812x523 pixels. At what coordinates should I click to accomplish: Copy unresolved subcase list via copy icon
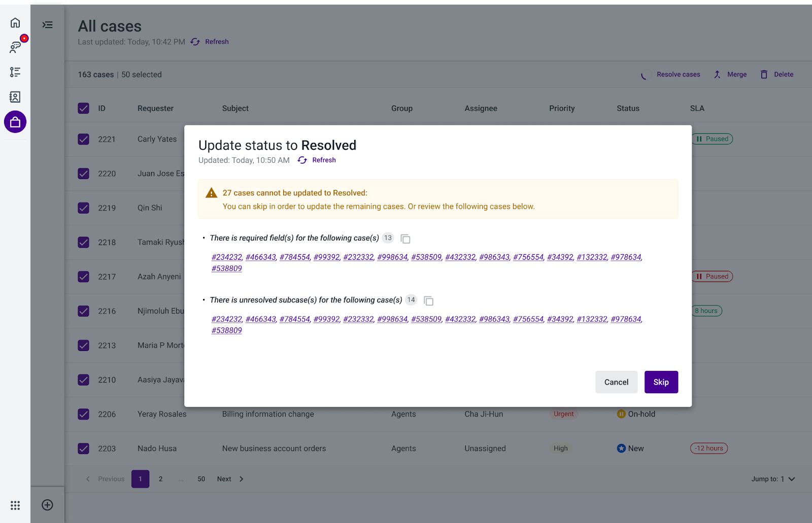tap(428, 300)
